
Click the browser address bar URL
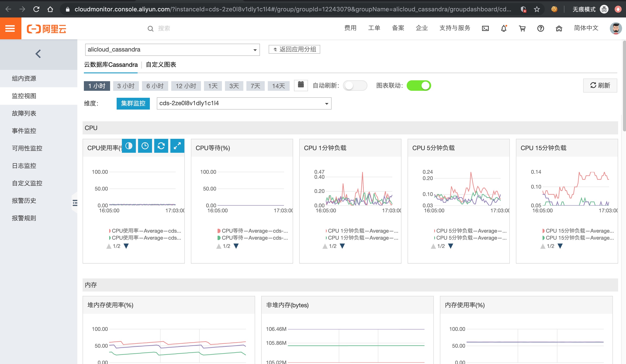[293, 9]
